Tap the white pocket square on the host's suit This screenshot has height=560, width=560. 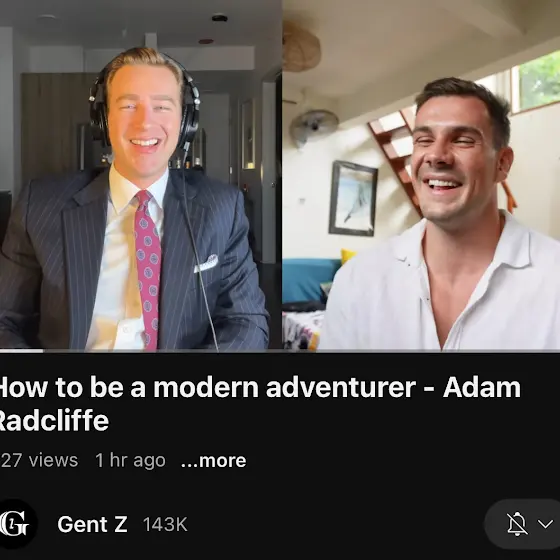[x=206, y=263]
